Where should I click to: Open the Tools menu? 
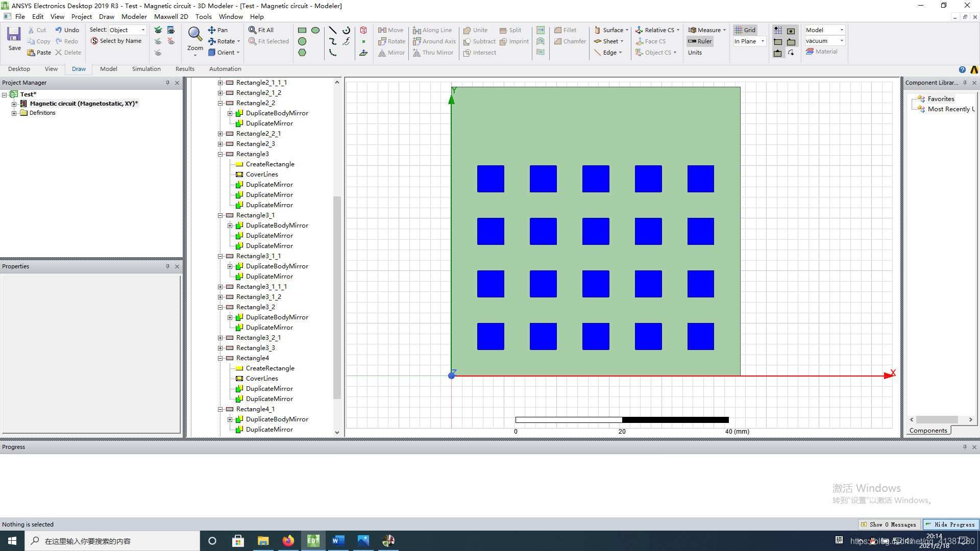203,17
